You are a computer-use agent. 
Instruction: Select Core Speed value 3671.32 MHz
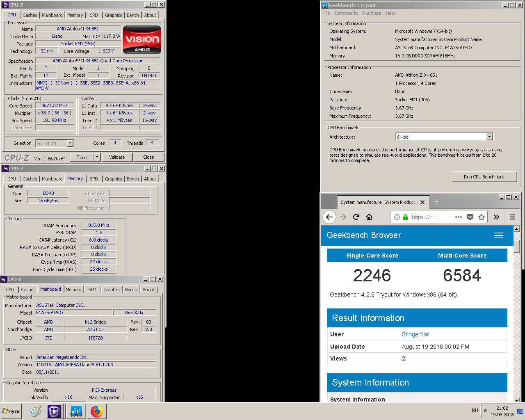[55, 105]
